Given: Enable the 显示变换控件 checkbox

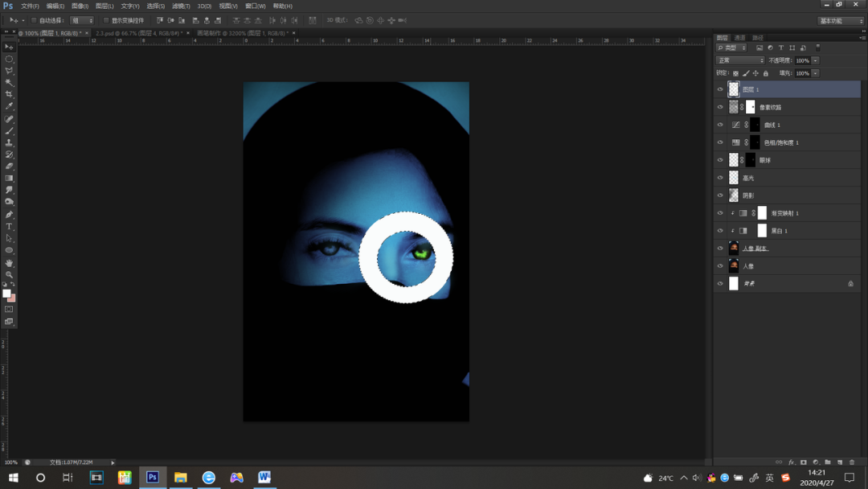Looking at the screenshot, I should 106,20.
